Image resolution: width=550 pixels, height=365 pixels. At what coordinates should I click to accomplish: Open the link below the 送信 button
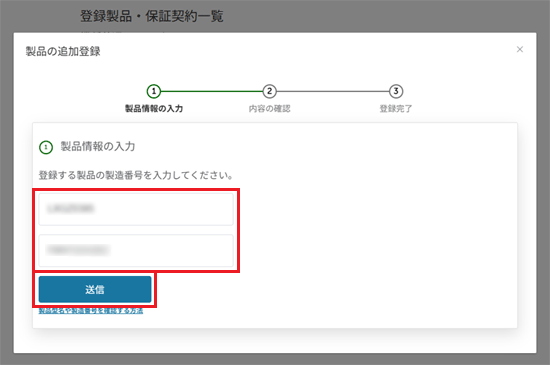[91, 311]
